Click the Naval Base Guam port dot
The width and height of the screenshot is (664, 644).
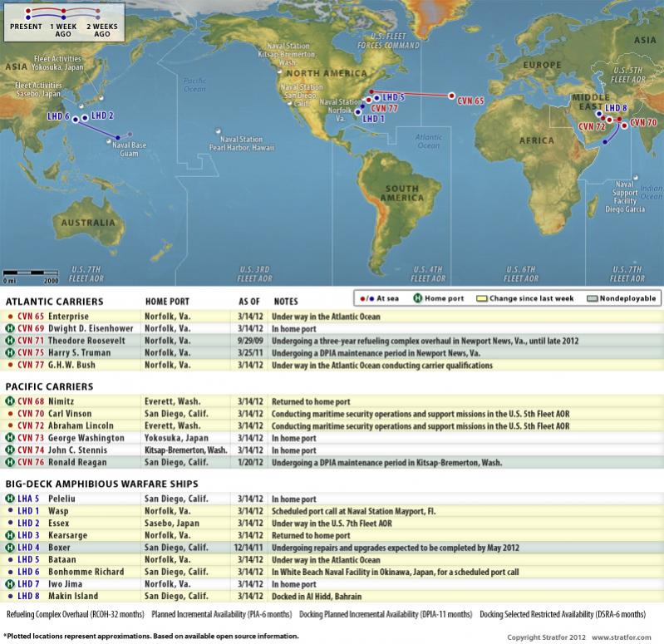pyautogui.click(x=109, y=141)
